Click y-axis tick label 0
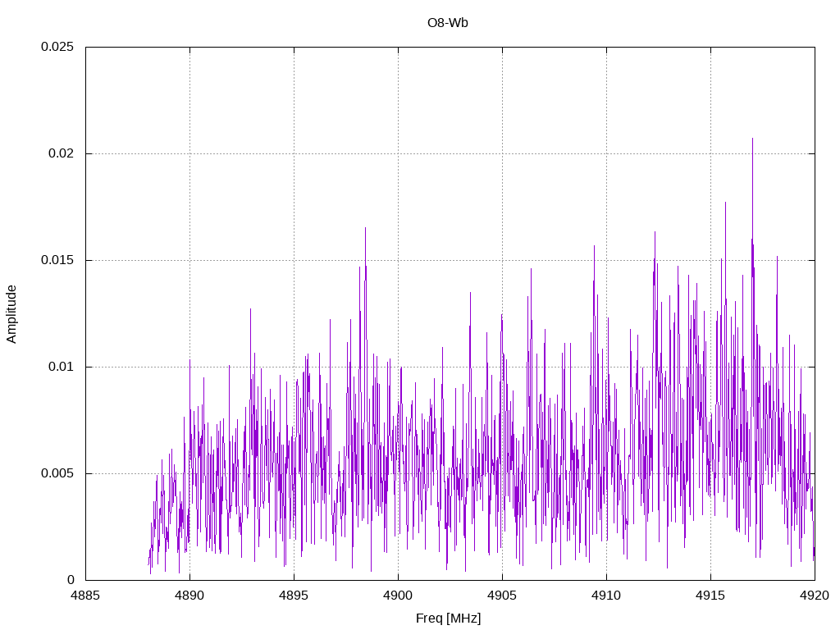The height and width of the screenshot is (630, 840). click(71, 580)
